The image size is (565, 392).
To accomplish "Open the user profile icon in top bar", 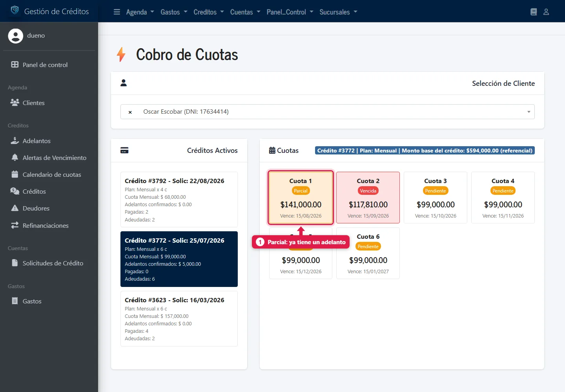I will 546,12.
